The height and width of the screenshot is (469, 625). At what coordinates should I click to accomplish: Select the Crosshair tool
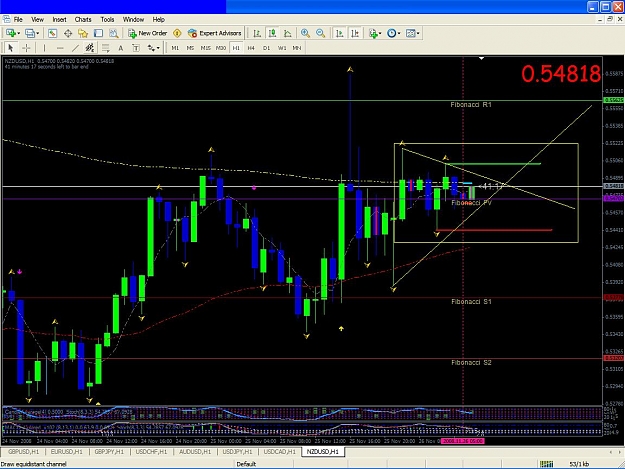pyautogui.click(x=26, y=48)
